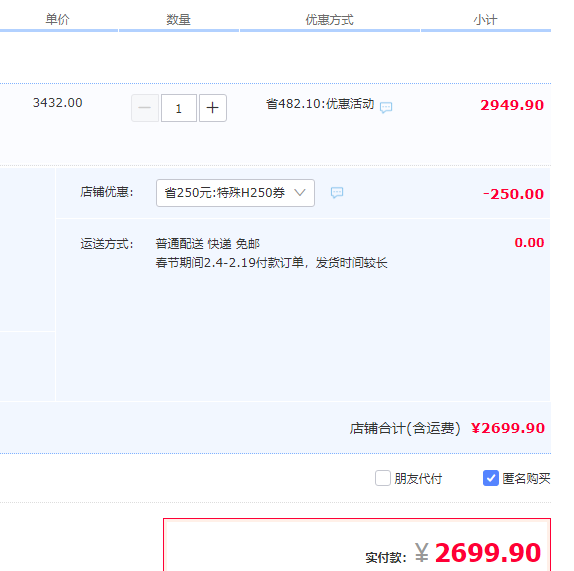Increase quantity with the plus button
The image size is (574, 571).
pos(213,108)
